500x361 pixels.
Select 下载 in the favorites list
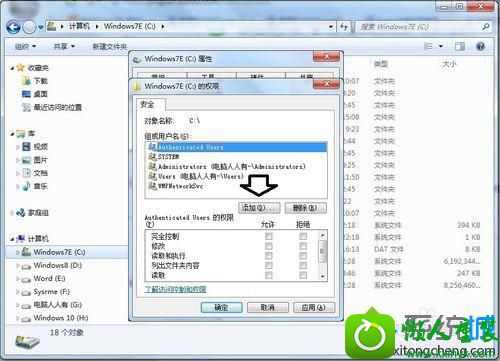pyautogui.click(x=40, y=81)
